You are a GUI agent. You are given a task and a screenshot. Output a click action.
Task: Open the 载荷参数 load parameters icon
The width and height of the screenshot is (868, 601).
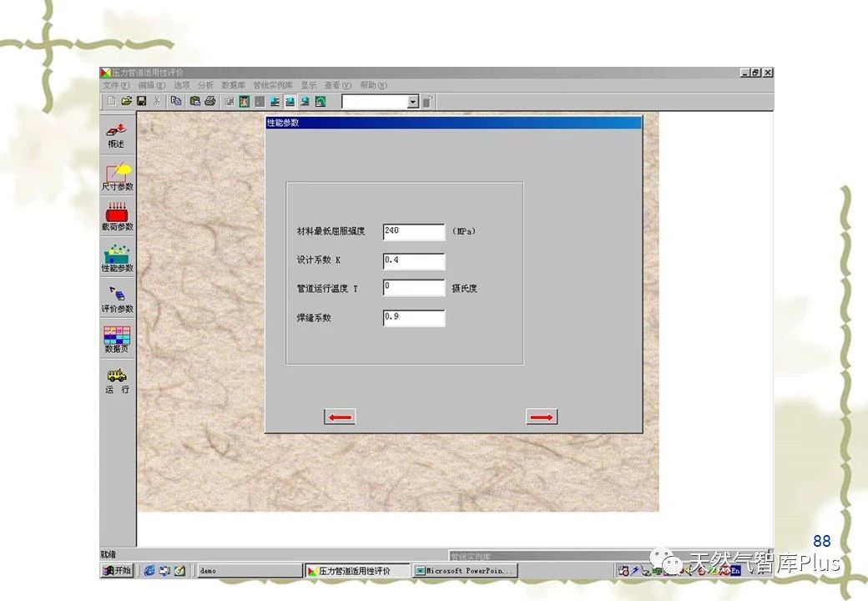(x=117, y=216)
